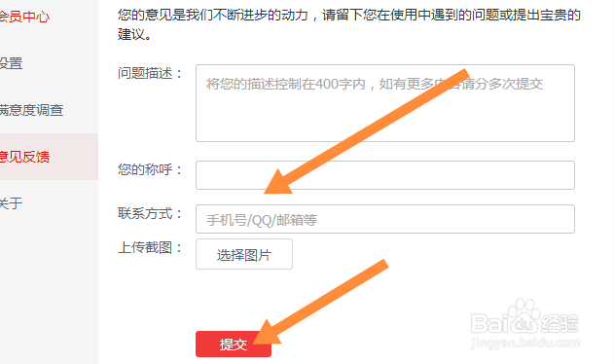
Task: Click the intro paragraph about 您的意见
Action: 349,24
